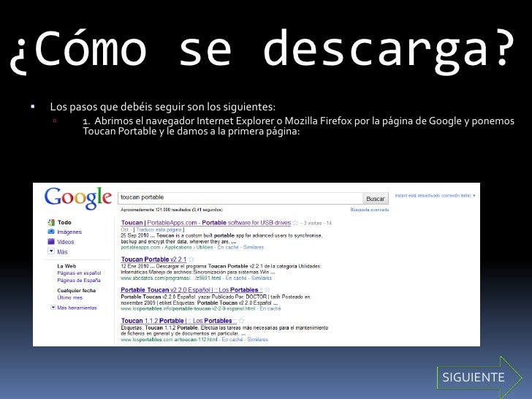Expand Más herramientas arrow
The width and height of the screenshot is (532, 399).
coord(53,308)
